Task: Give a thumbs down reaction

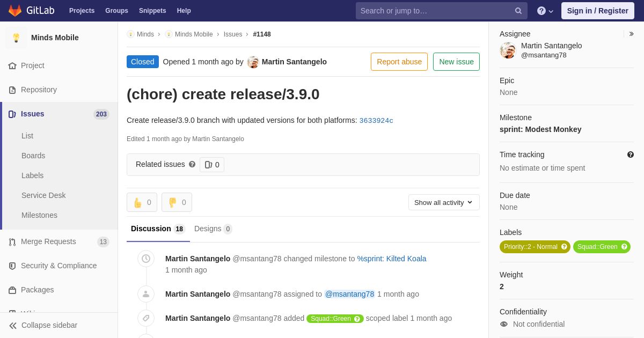Action: [x=177, y=202]
